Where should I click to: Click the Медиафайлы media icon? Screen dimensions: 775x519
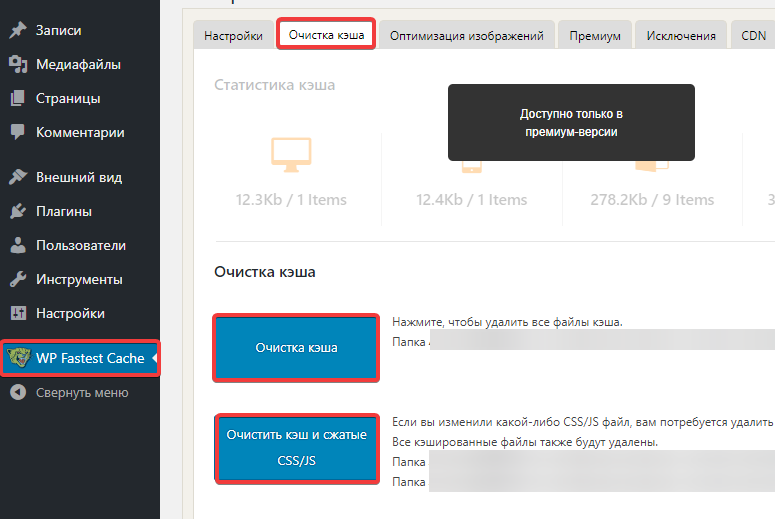(x=18, y=64)
